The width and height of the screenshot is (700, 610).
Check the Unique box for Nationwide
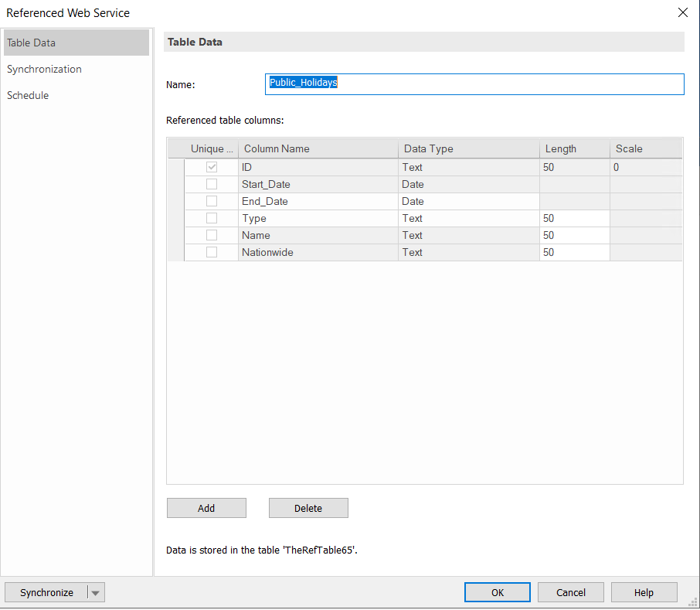(212, 252)
